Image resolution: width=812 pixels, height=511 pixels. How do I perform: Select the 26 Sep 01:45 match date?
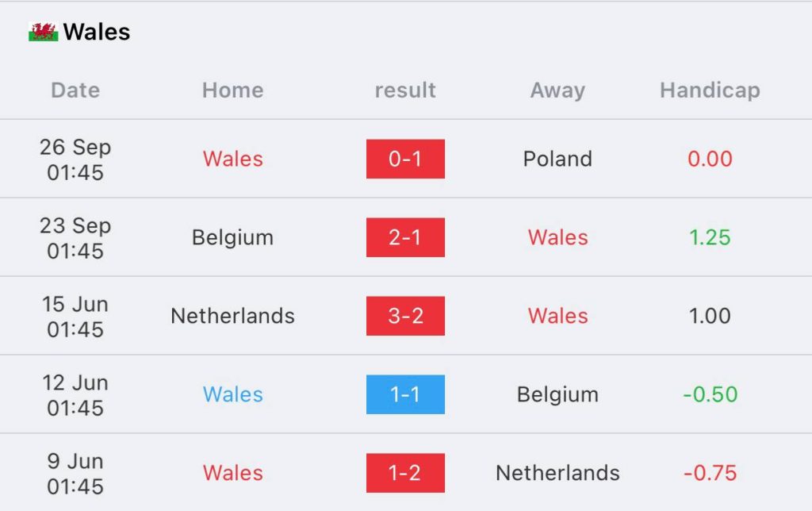click(75, 159)
